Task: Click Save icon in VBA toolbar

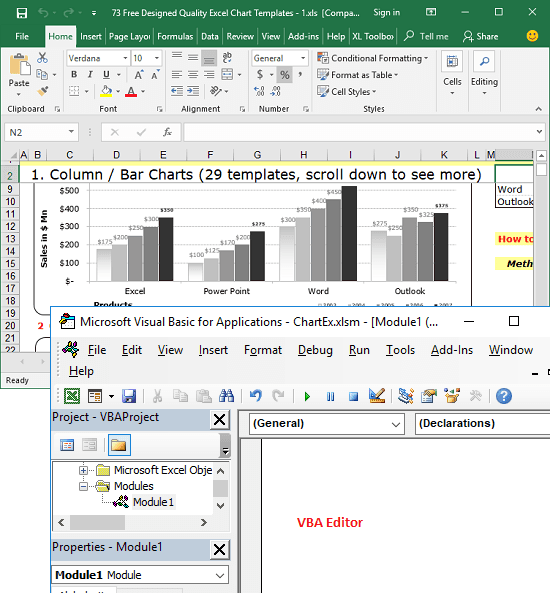Action: click(129, 396)
